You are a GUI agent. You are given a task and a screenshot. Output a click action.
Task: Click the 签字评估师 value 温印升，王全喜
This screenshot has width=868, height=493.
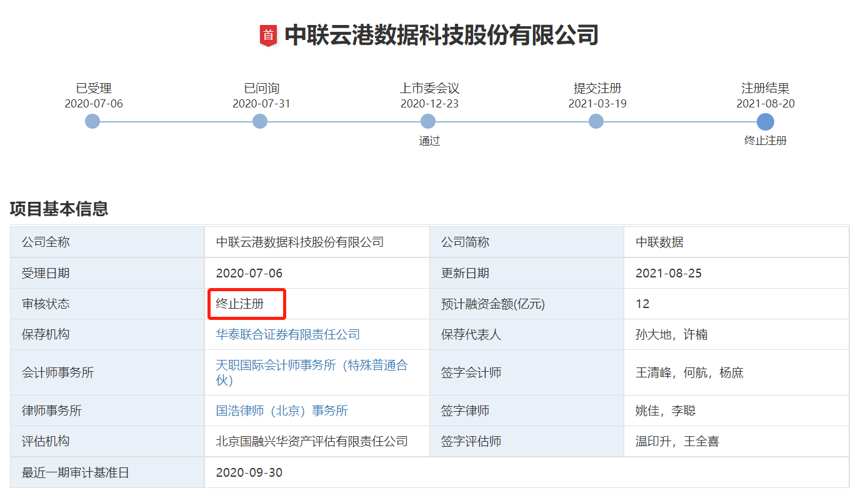(677, 441)
